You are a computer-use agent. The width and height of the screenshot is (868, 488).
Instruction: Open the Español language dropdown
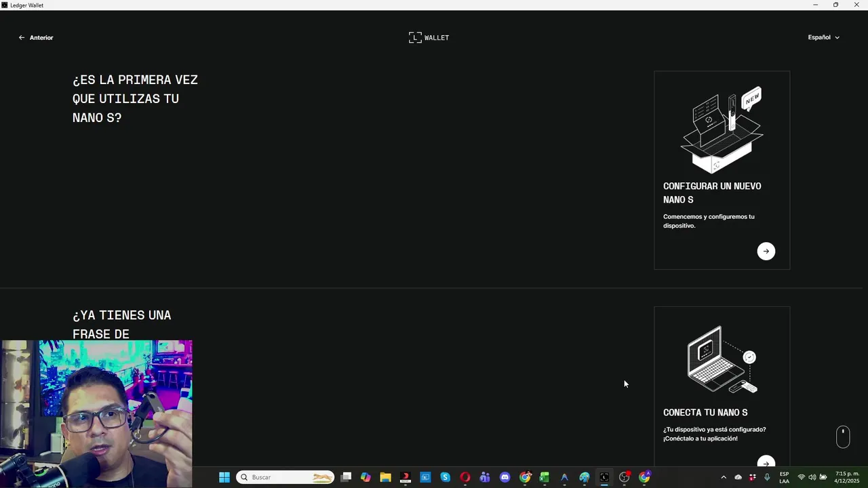tap(823, 37)
